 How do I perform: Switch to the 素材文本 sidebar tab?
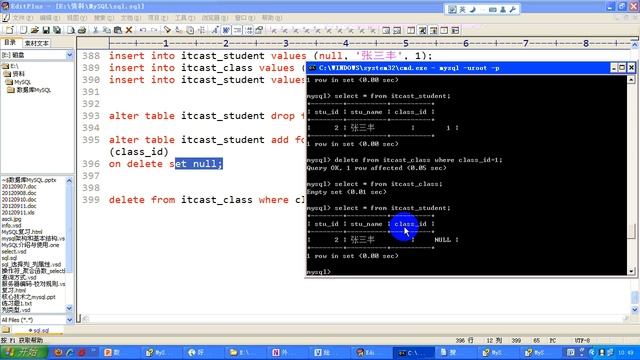[x=36, y=43]
